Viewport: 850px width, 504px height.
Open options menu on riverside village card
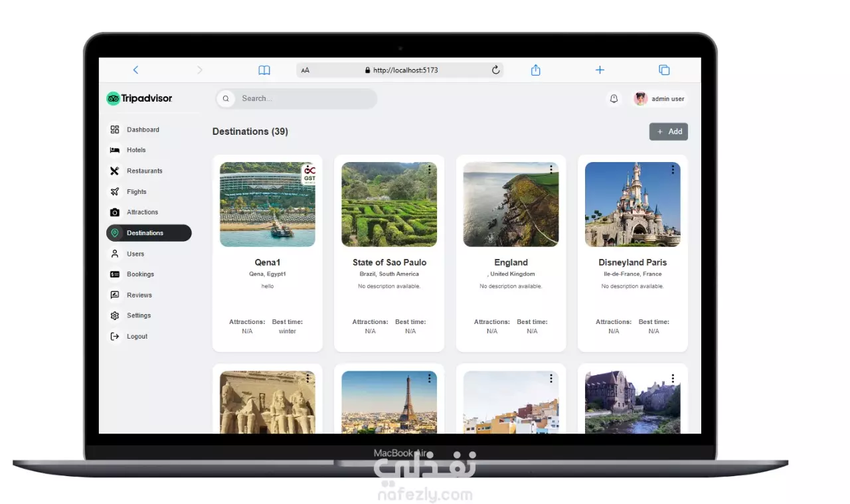[673, 378]
